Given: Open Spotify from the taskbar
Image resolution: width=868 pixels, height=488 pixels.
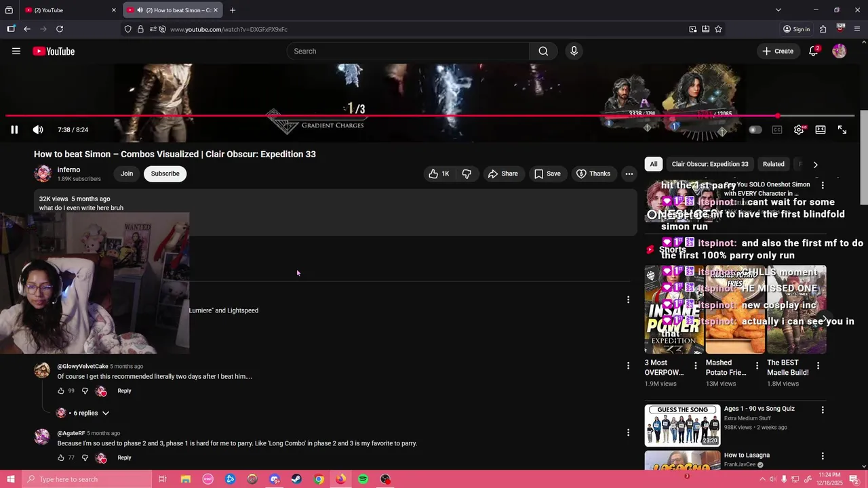Looking at the screenshot, I should click(x=363, y=479).
